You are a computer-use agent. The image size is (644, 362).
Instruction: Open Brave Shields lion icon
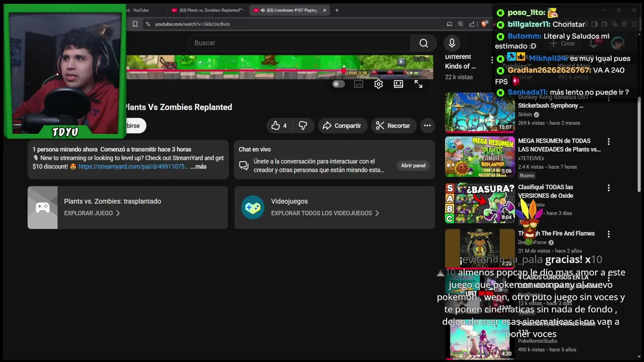coord(485,24)
